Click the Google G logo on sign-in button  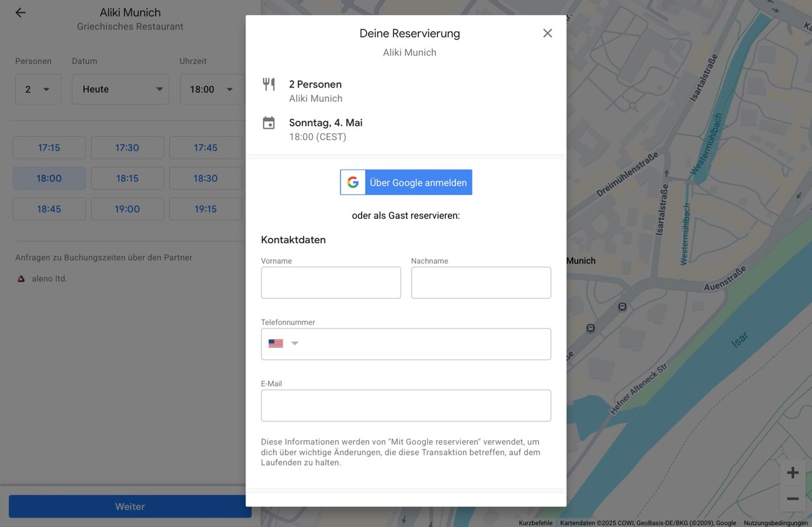pyautogui.click(x=352, y=182)
